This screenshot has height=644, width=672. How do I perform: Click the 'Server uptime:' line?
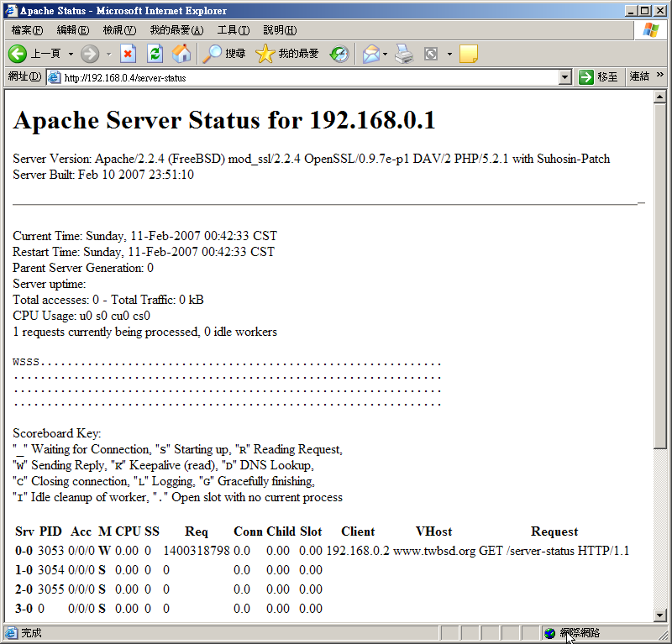pos(50,284)
